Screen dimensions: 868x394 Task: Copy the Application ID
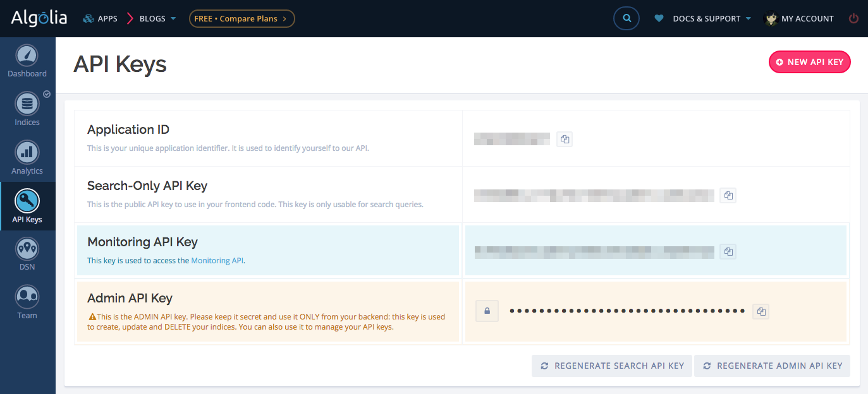pyautogui.click(x=565, y=139)
